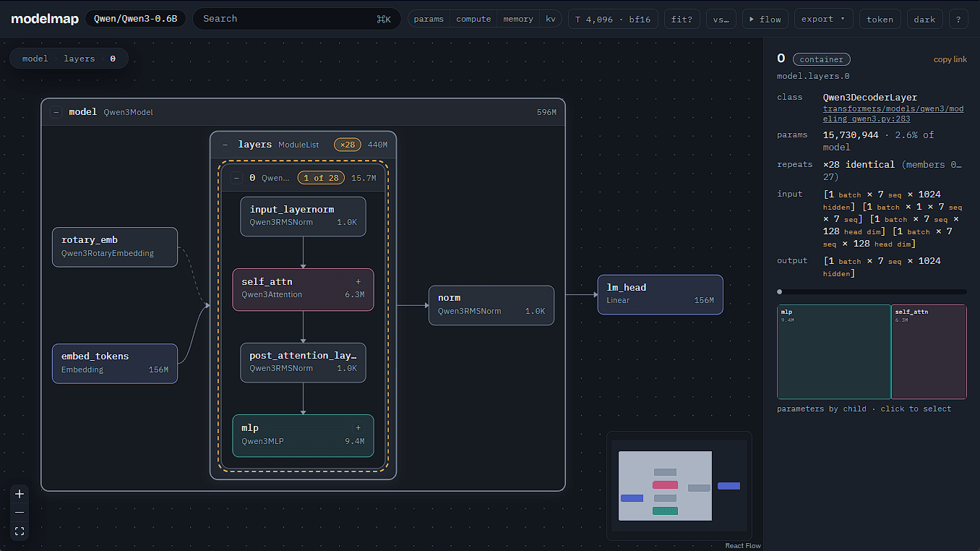980x551 pixels.
Task: Click the minimap overview
Action: coord(679,485)
